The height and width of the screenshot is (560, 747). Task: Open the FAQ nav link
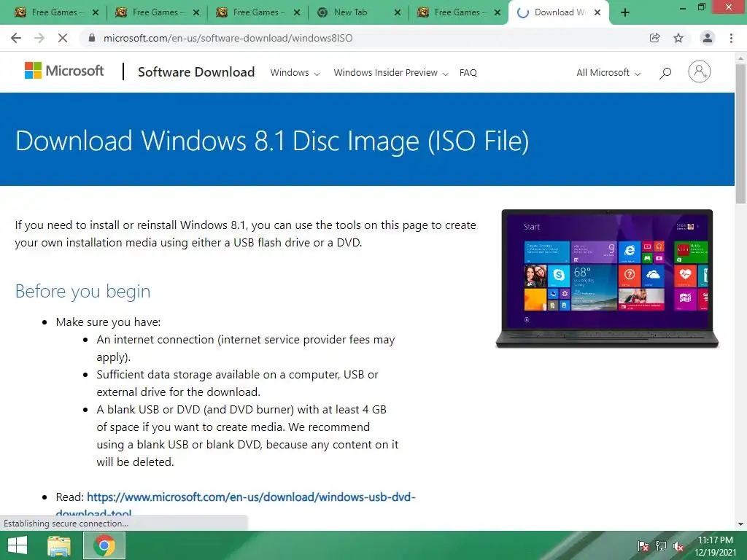468,73
